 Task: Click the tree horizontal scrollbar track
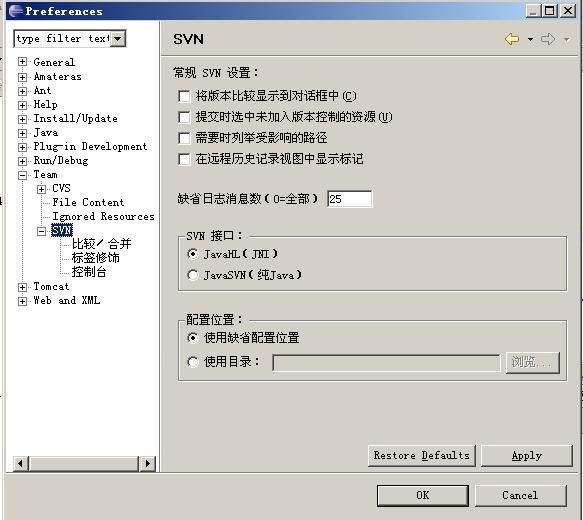[84, 464]
